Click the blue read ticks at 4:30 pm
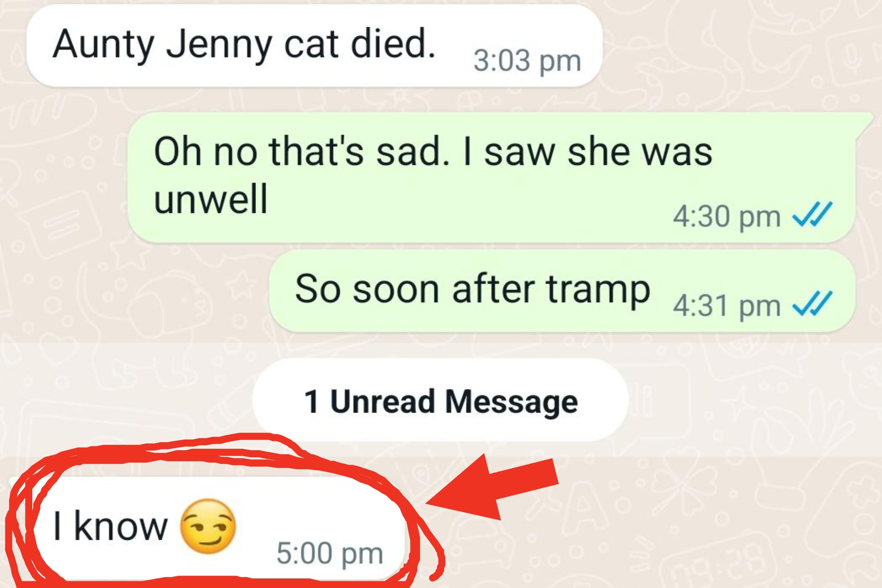Screen dimensions: 882x588 point(812,215)
